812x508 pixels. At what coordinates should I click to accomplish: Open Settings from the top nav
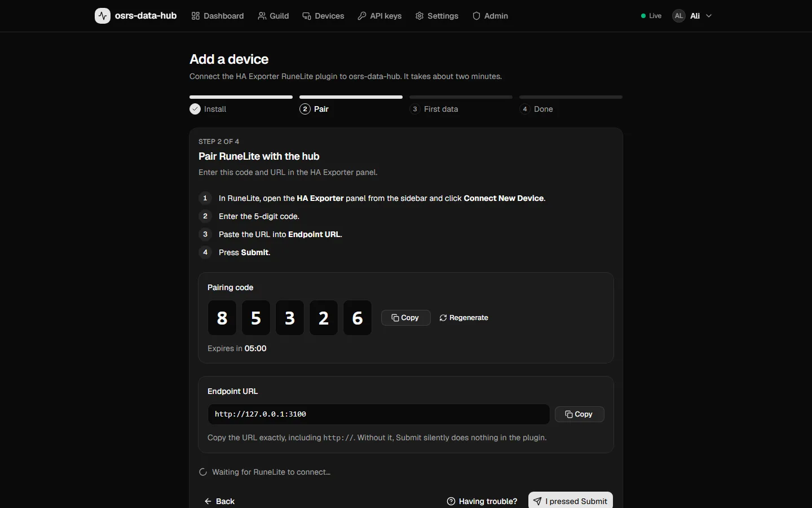tap(437, 16)
